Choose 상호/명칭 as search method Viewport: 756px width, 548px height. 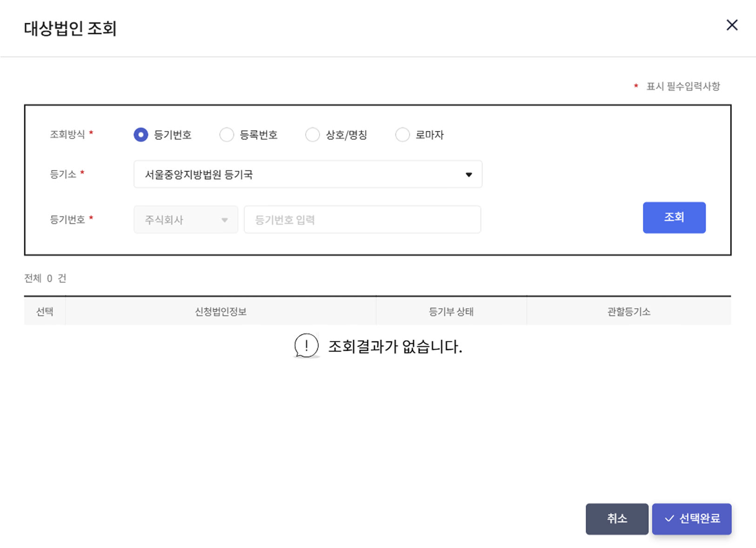click(312, 134)
